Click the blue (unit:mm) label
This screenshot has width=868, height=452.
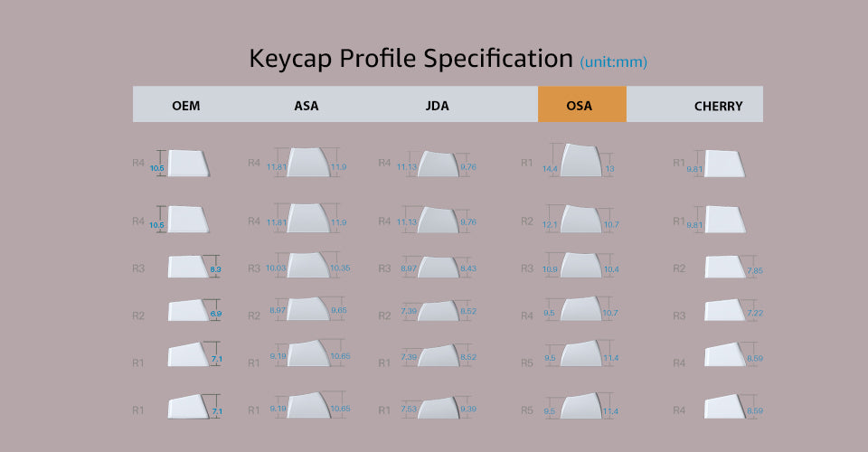point(613,62)
